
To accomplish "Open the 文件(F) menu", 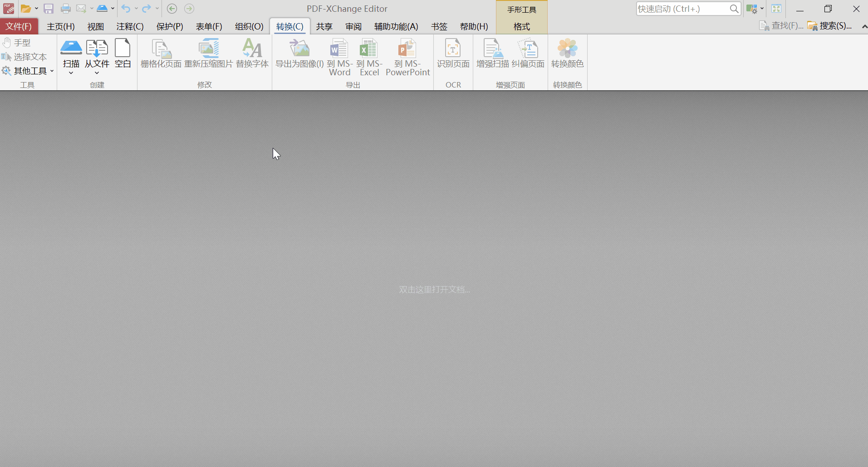I will tap(19, 26).
